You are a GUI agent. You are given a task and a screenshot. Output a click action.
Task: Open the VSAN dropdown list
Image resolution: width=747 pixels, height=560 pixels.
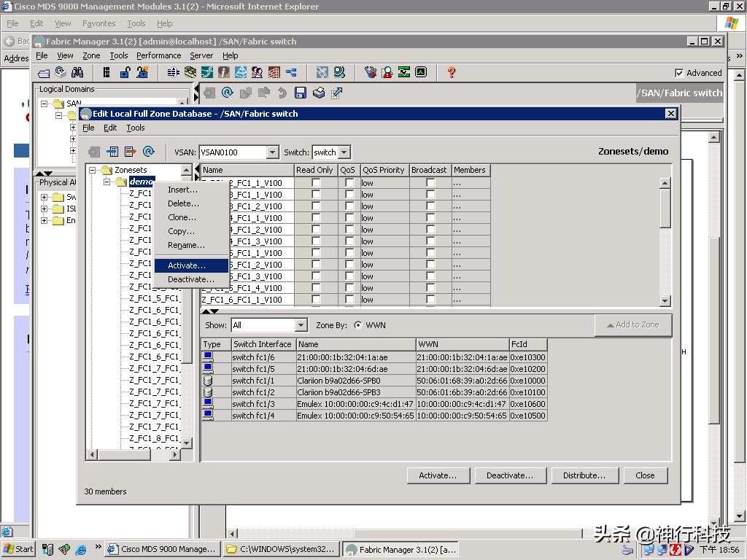(x=272, y=152)
